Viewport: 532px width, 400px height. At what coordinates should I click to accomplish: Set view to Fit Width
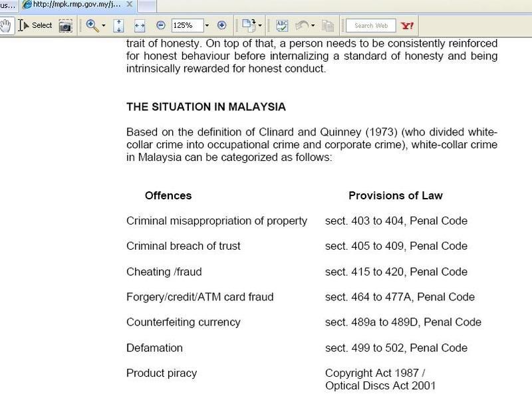(x=139, y=25)
